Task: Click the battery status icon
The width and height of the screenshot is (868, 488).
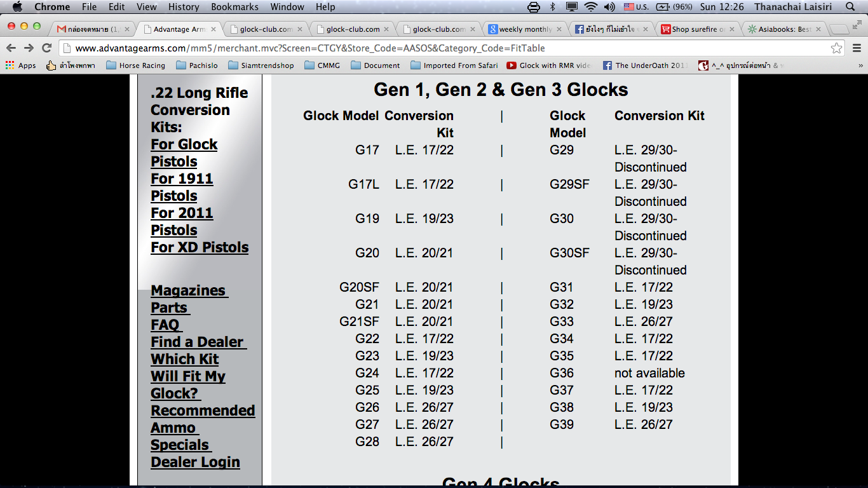Action: (663, 7)
